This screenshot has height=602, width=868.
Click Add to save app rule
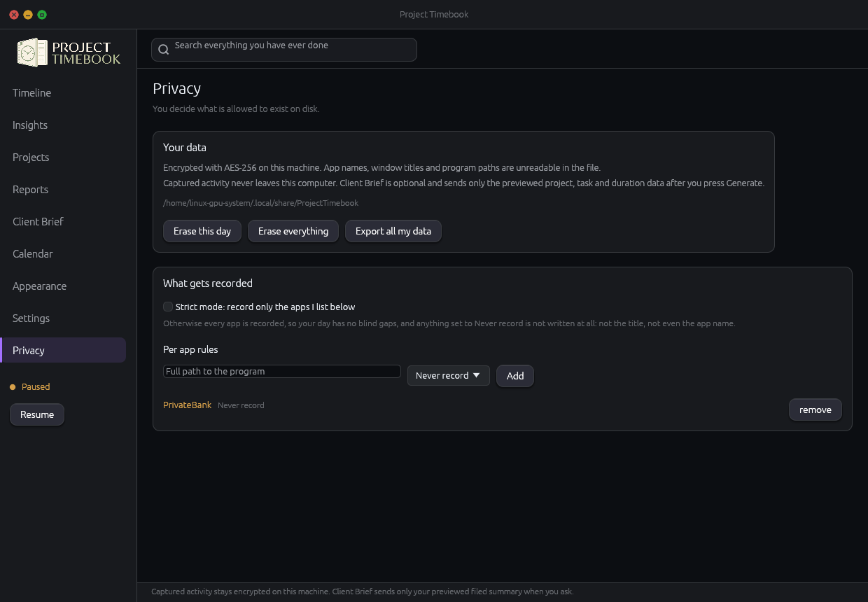click(x=515, y=376)
